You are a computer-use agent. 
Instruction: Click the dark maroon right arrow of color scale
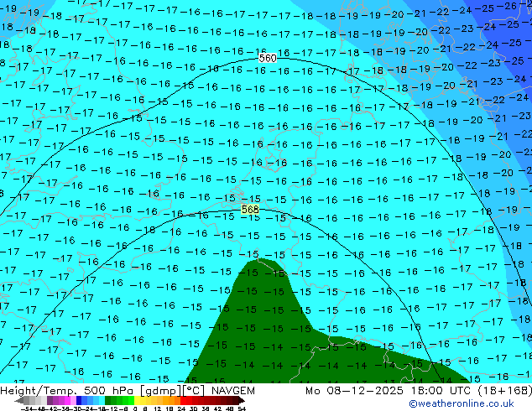click(241, 401)
